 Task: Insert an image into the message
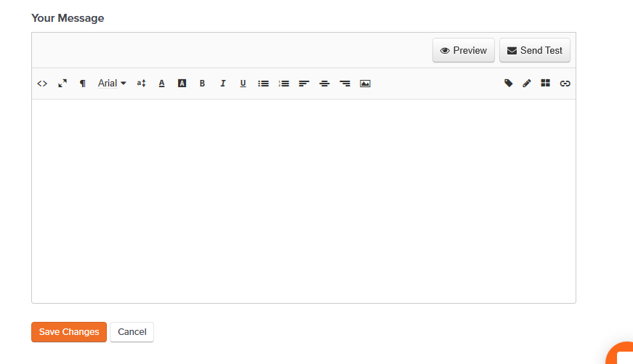[x=365, y=84]
